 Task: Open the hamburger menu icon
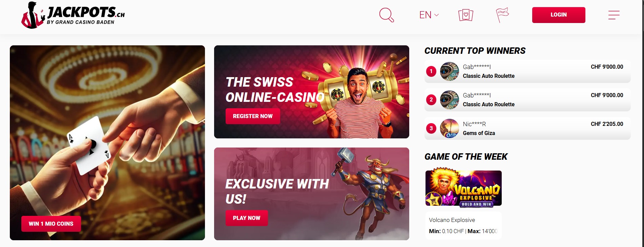coord(614,15)
